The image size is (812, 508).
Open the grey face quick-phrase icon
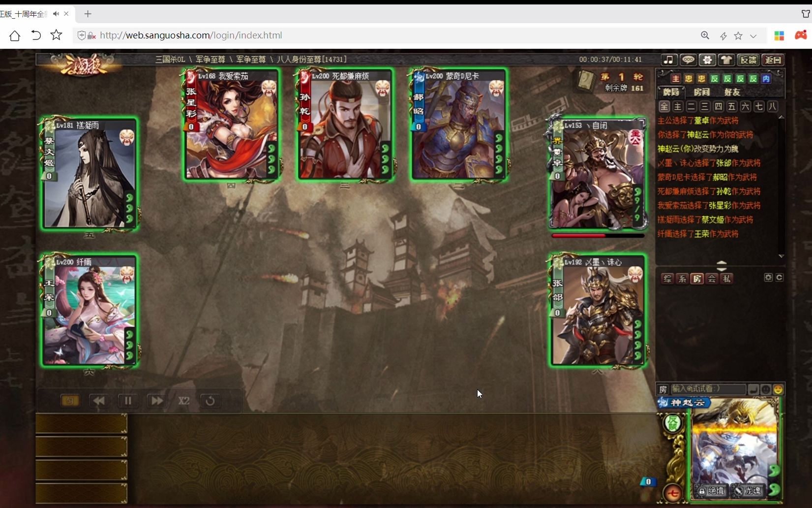[766, 389]
